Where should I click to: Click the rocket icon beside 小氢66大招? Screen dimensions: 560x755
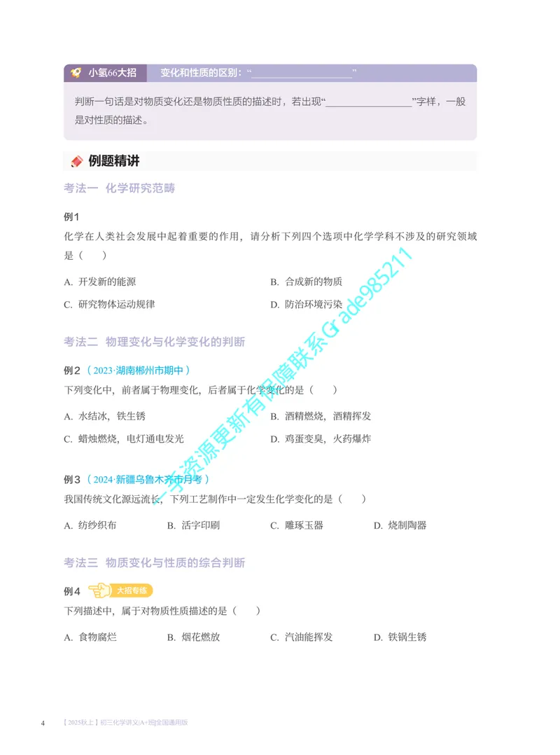pyautogui.click(x=76, y=73)
